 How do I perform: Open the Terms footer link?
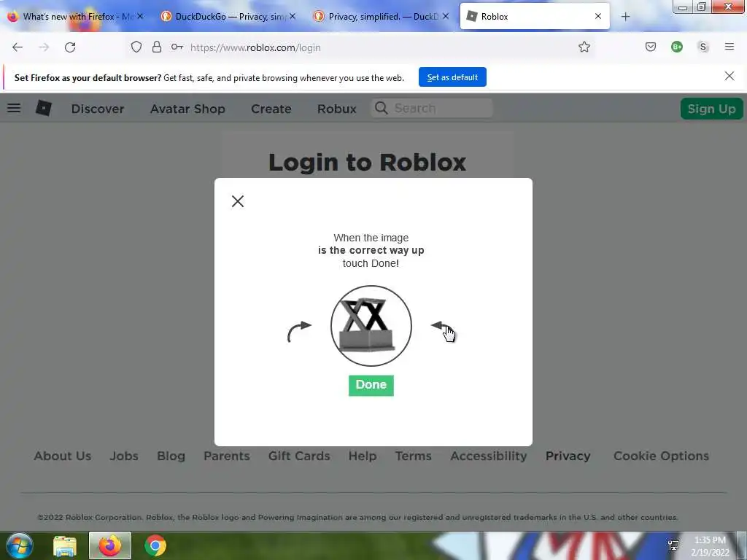tap(414, 456)
